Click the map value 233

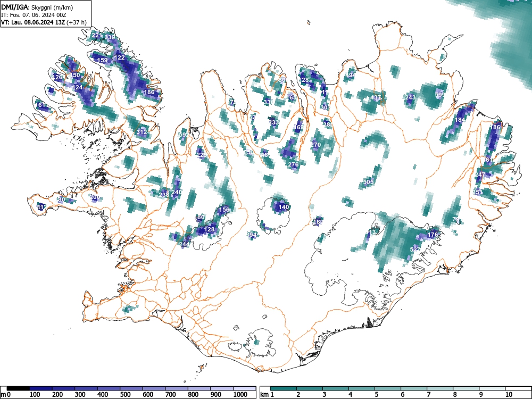coord(273,122)
